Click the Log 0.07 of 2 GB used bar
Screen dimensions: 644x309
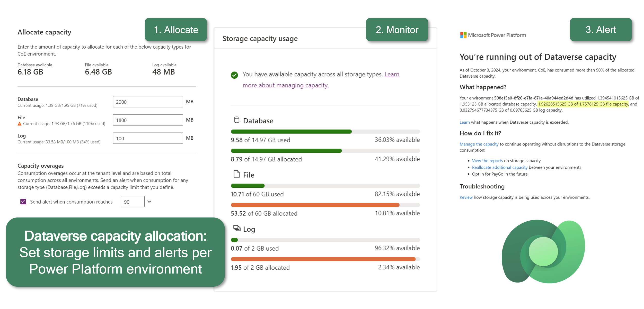tap(325, 240)
